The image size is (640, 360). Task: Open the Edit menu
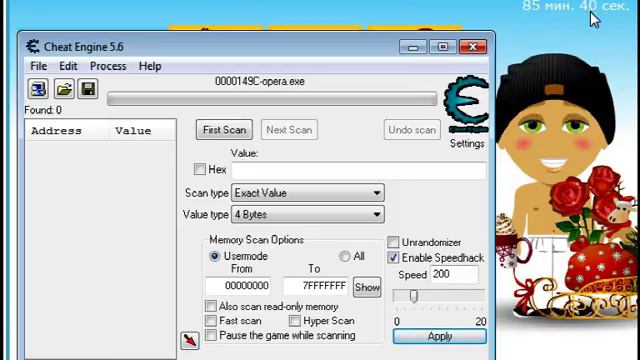pyautogui.click(x=68, y=66)
